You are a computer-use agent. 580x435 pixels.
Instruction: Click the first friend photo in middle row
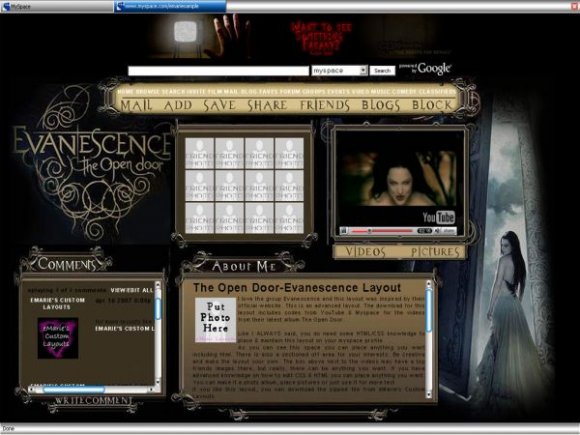point(199,185)
